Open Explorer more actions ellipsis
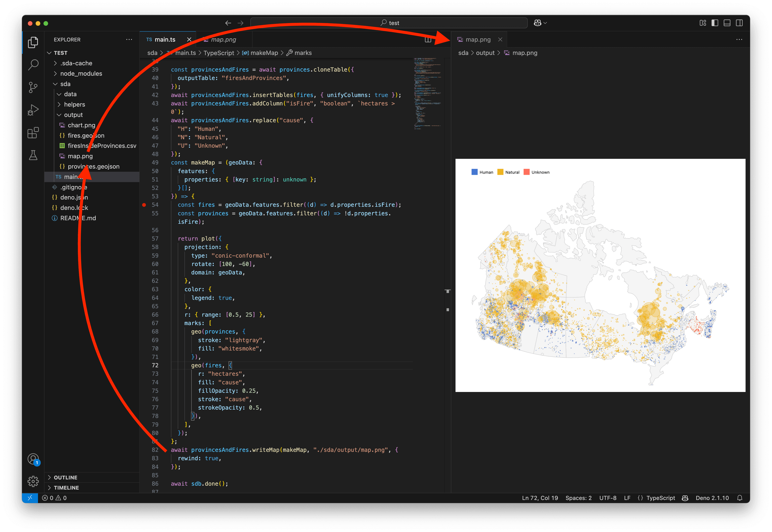 129,39
